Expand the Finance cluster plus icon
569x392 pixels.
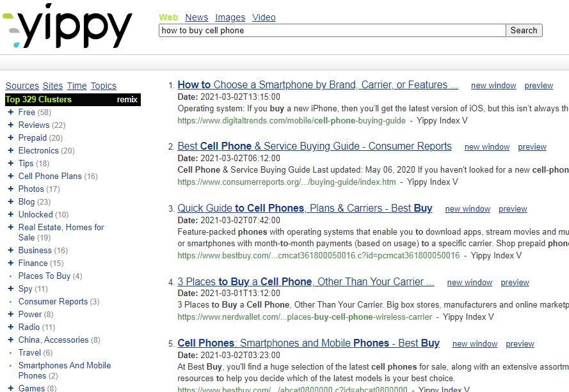10,263
